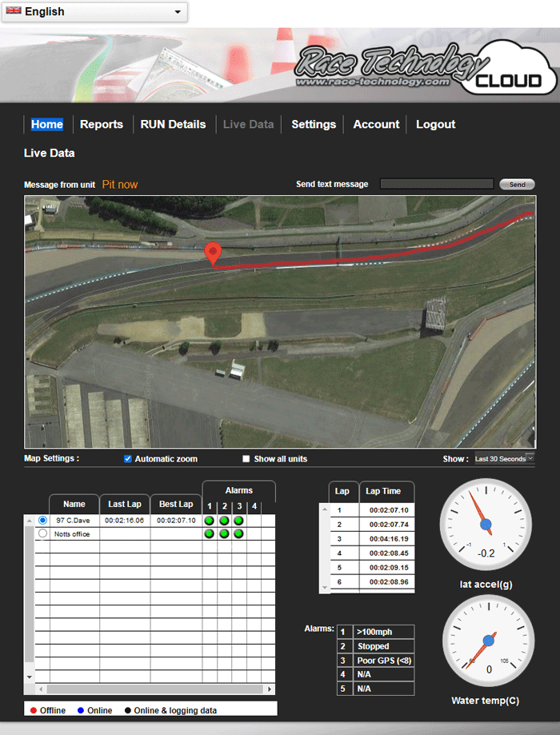This screenshot has width=560, height=735.
Task: Enable the Show all units checkbox
Action: [246, 459]
